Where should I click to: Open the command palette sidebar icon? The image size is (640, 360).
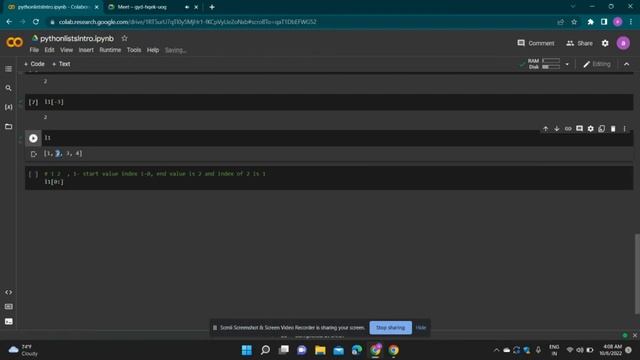point(8,307)
